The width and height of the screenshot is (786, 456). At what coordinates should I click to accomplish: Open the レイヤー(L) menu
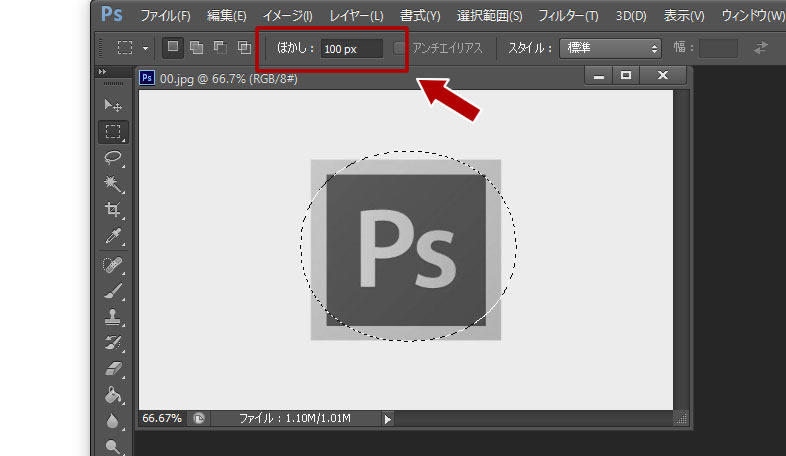point(356,16)
